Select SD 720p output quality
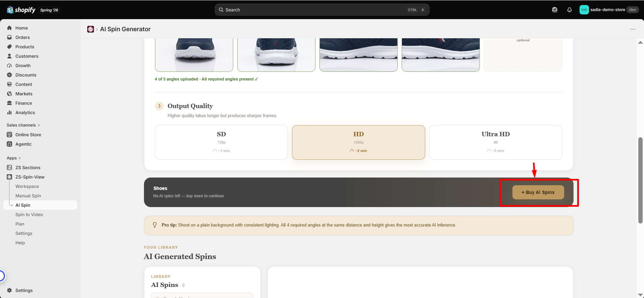The image size is (644, 298). [x=221, y=142]
